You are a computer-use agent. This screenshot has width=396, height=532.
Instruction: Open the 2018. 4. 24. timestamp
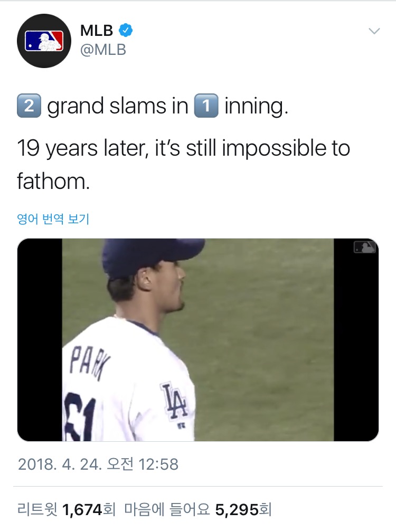coord(98,464)
